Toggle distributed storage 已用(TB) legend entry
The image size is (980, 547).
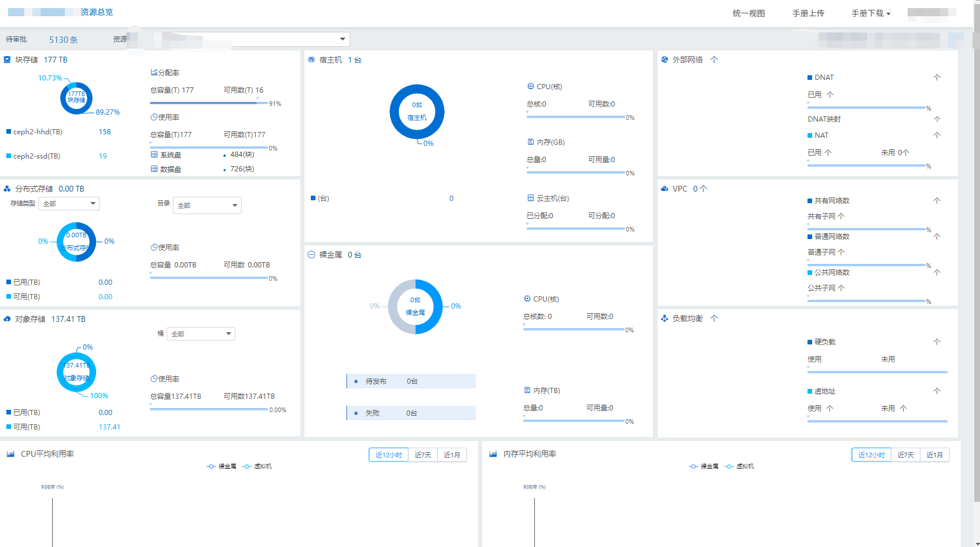23,282
